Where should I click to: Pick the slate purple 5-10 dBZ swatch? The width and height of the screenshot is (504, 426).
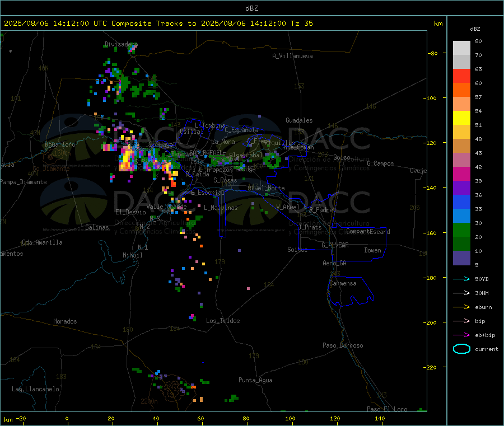[461, 258]
